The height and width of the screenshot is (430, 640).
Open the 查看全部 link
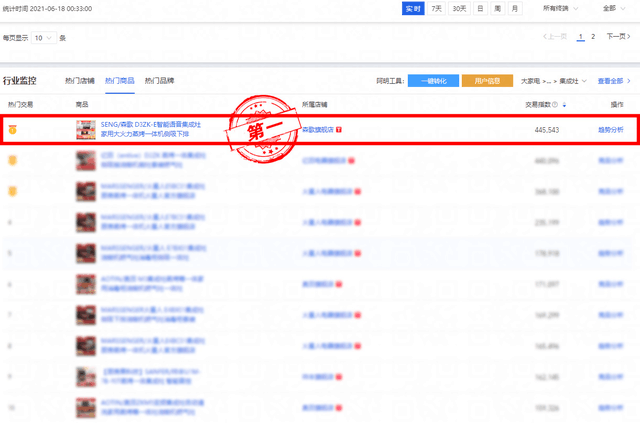(614, 81)
